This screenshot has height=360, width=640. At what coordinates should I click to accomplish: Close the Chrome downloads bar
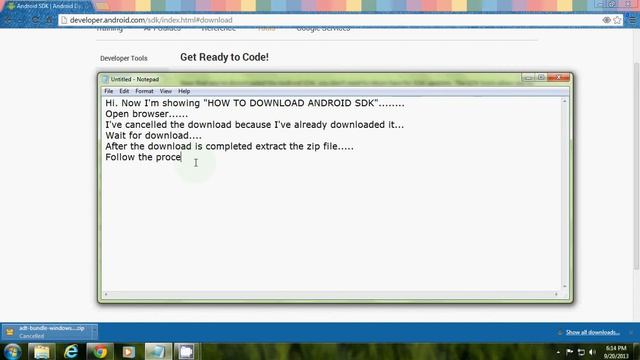click(x=631, y=332)
